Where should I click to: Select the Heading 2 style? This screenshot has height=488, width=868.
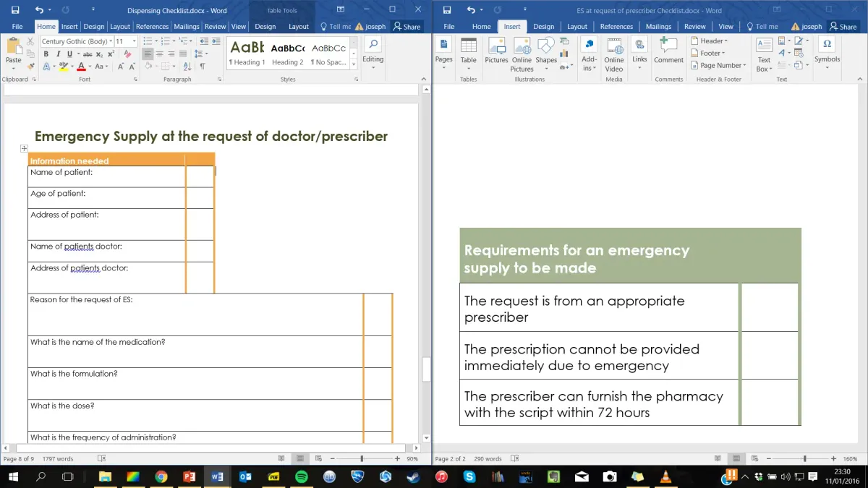click(287, 53)
